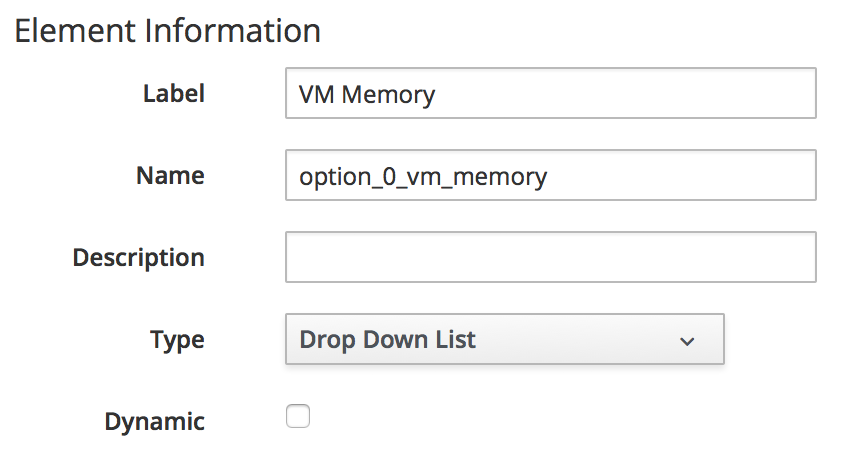Click the "VM Memory" text in Label

[x=367, y=96]
